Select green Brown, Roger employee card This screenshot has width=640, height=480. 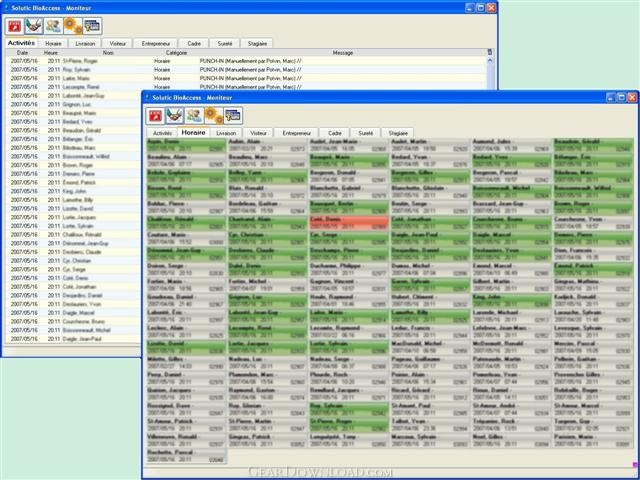tap(593, 207)
